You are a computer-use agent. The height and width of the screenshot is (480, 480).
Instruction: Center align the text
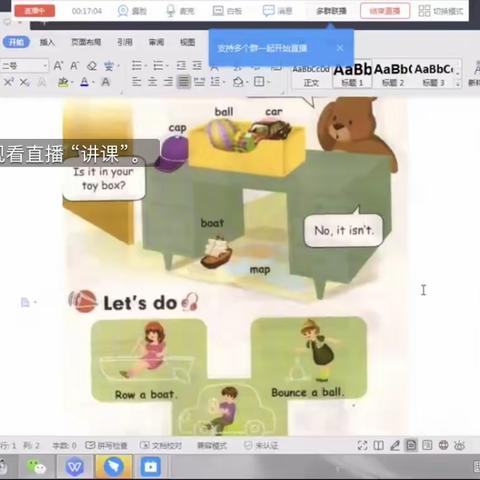(152, 82)
